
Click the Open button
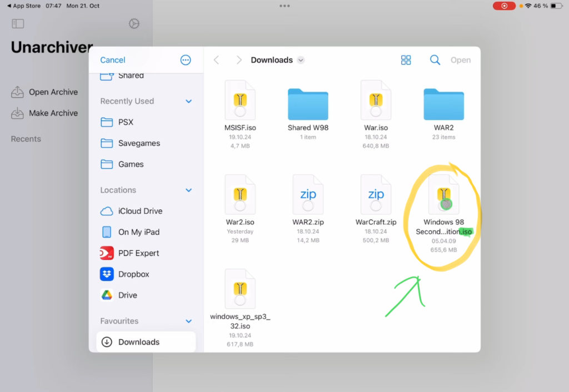point(461,60)
